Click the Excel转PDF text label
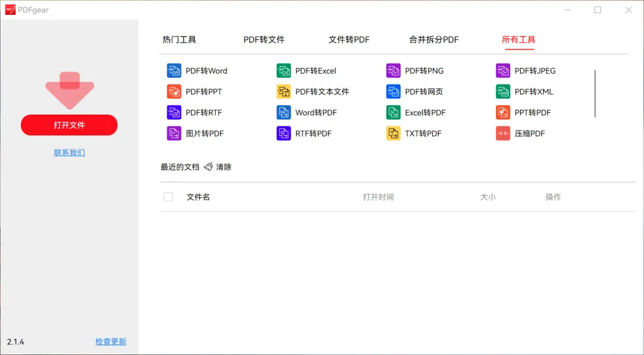The width and height of the screenshot is (644, 355). 426,113
